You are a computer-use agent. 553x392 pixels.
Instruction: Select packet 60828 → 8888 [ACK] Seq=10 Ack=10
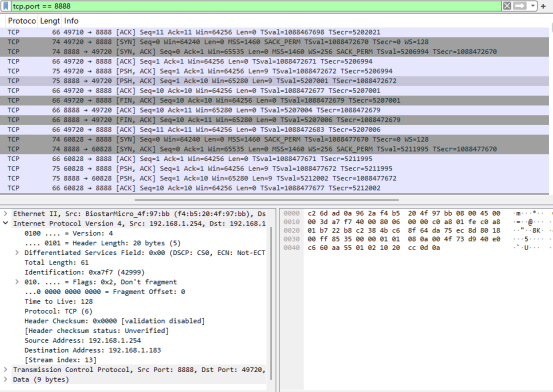click(274, 188)
